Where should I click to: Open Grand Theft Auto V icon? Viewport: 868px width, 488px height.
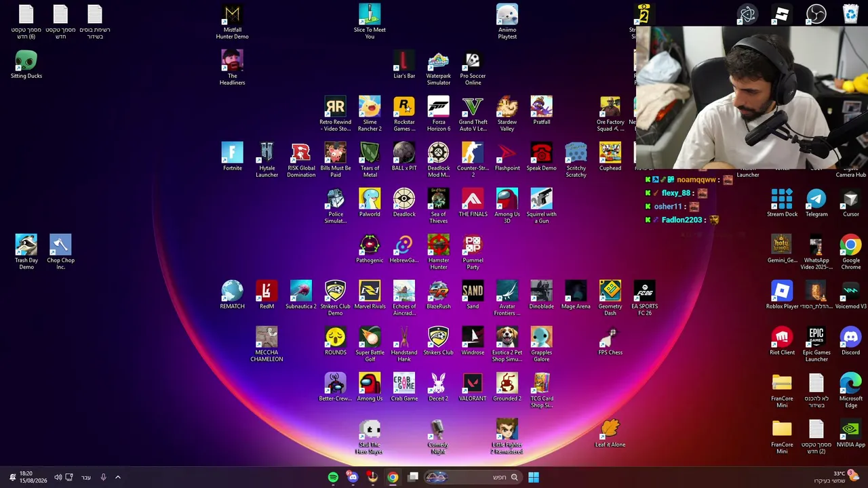click(473, 114)
